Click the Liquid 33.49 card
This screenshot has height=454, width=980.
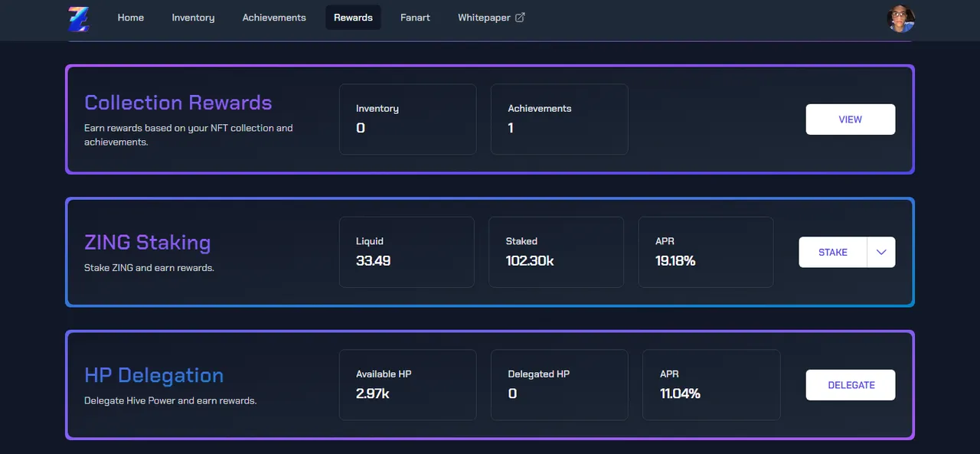tap(407, 252)
